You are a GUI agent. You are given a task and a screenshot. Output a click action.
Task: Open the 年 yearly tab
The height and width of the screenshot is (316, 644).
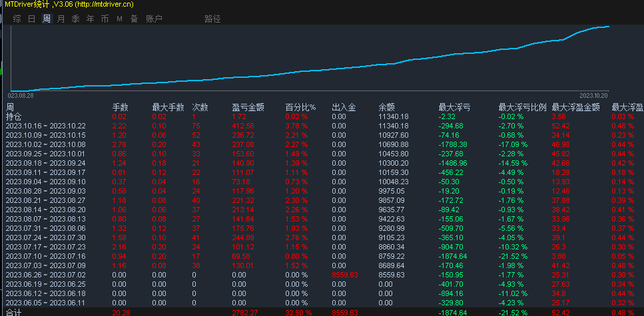(91, 19)
